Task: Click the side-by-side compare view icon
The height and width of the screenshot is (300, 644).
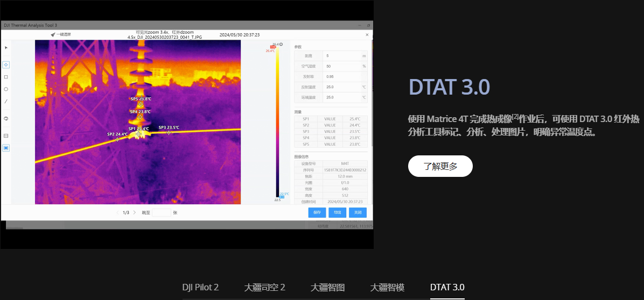Action: click(x=6, y=135)
